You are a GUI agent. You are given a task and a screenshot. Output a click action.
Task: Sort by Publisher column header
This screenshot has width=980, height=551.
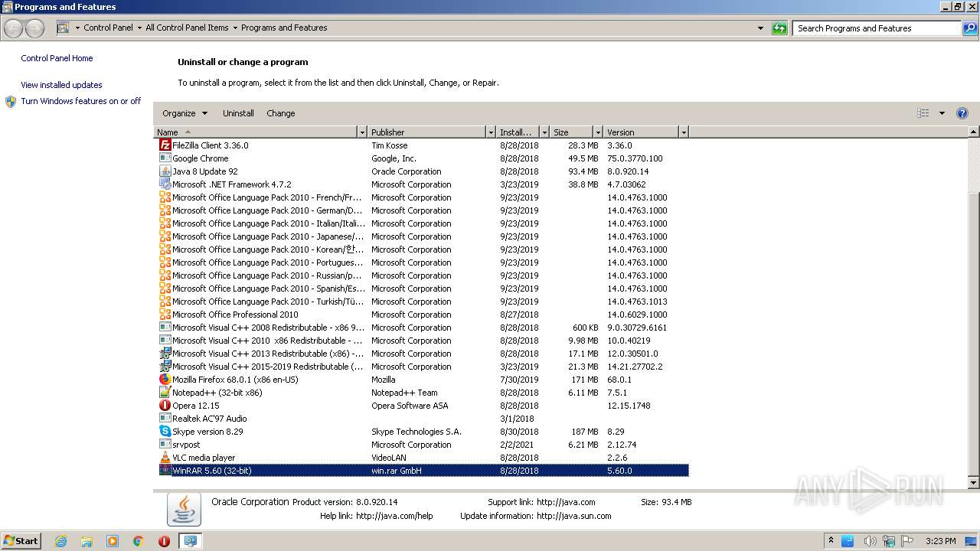click(x=426, y=132)
